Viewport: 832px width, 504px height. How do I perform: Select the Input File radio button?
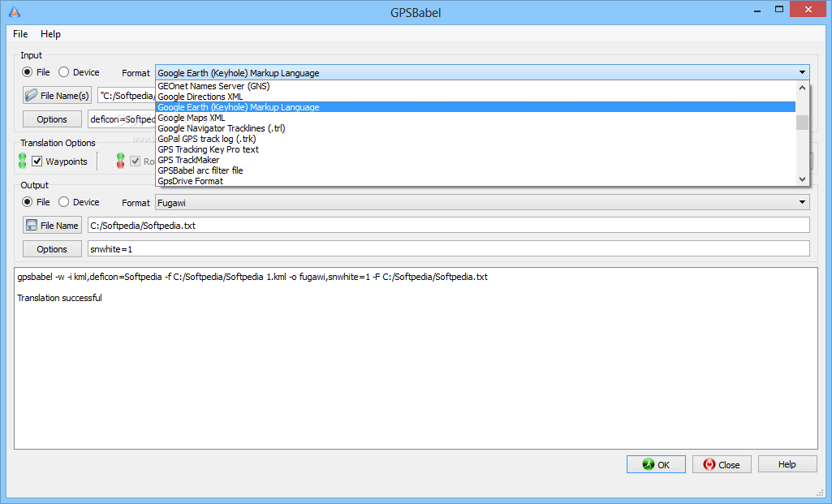(x=27, y=71)
